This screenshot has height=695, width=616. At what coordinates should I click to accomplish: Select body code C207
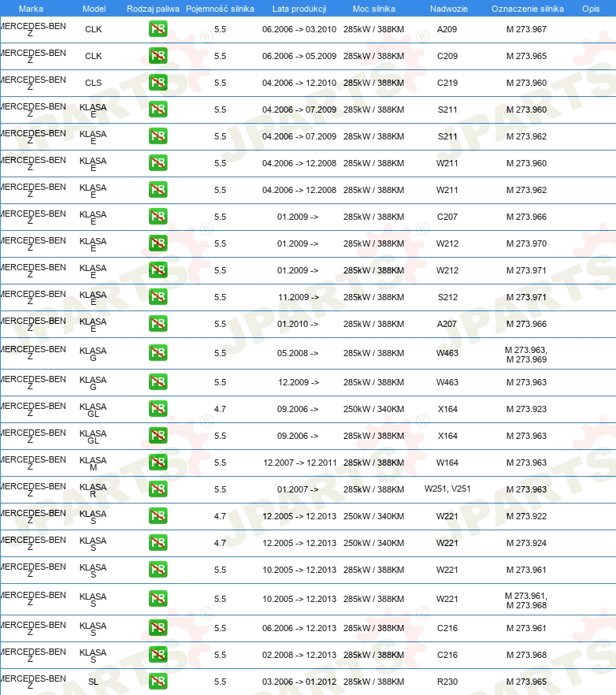[x=447, y=217]
